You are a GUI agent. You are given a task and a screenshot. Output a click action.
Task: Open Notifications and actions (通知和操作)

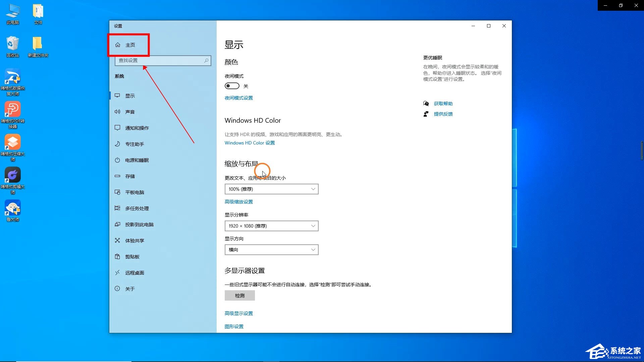click(137, 128)
